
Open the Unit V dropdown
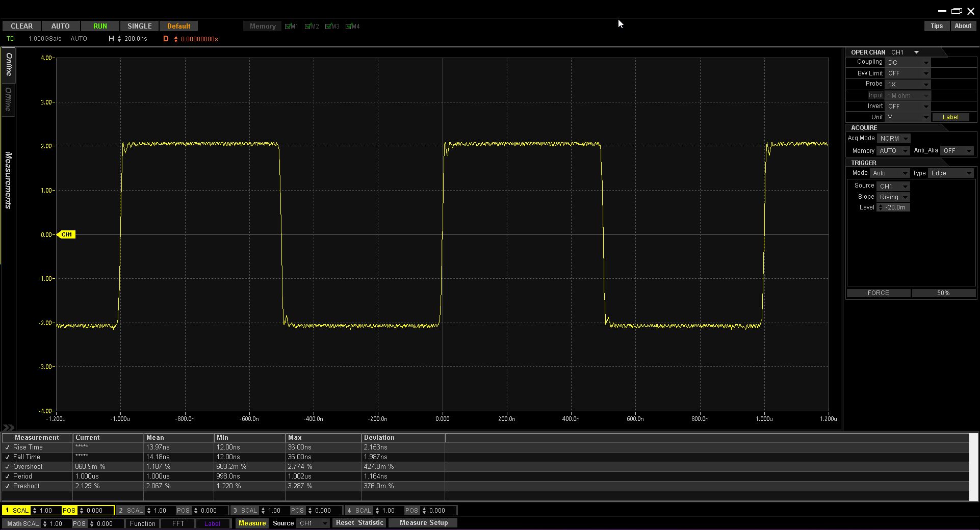pos(908,117)
